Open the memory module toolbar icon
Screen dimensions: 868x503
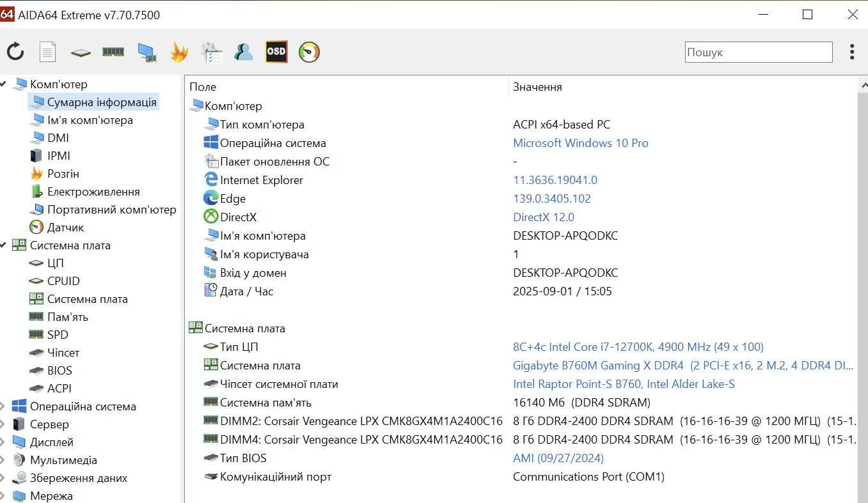pyautogui.click(x=113, y=52)
